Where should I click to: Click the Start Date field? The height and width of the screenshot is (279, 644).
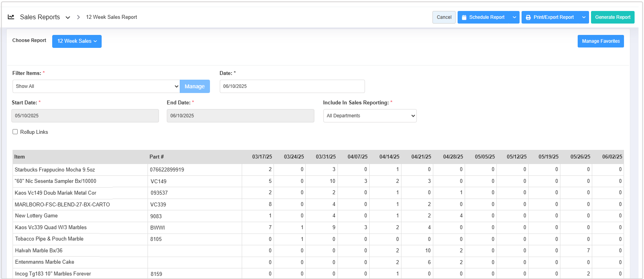tap(85, 116)
